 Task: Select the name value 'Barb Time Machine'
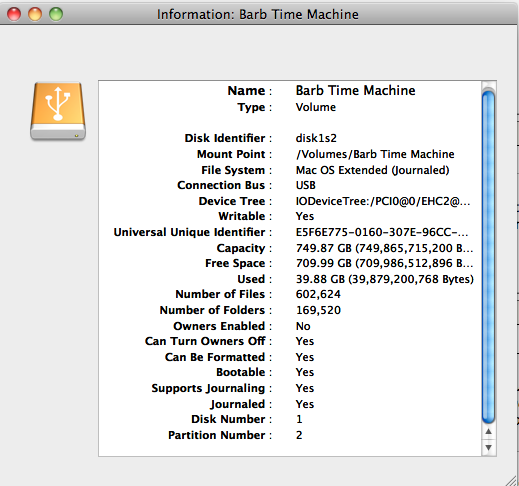coord(355,90)
